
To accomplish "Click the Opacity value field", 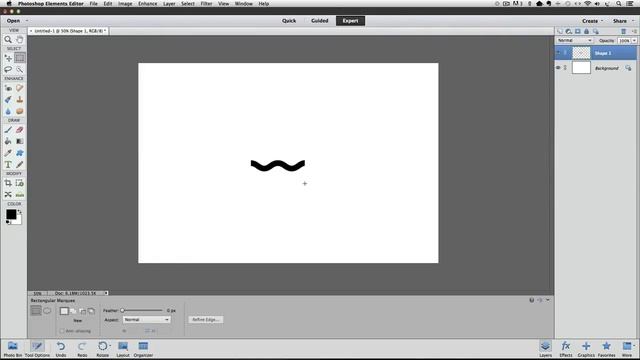I will (x=624, y=40).
